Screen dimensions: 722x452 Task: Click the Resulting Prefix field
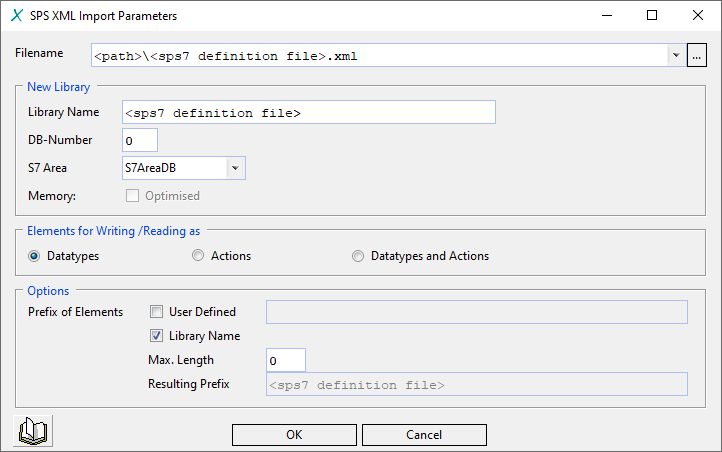pos(476,385)
